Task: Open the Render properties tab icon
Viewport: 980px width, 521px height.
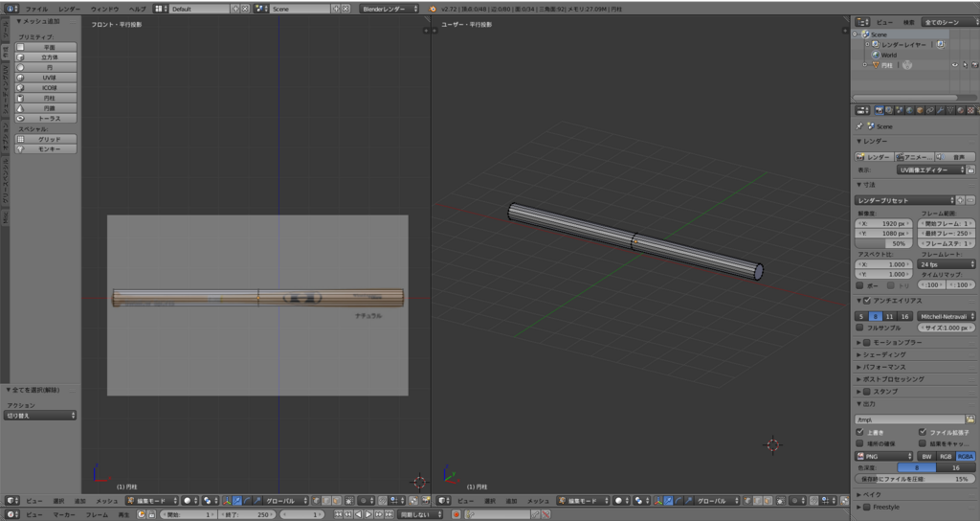Action: (880, 111)
